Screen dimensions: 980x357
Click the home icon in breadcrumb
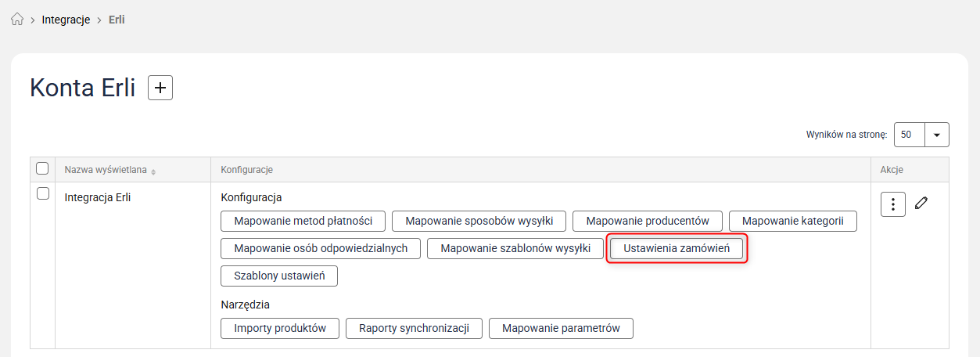pyautogui.click(x=17, y=20)
